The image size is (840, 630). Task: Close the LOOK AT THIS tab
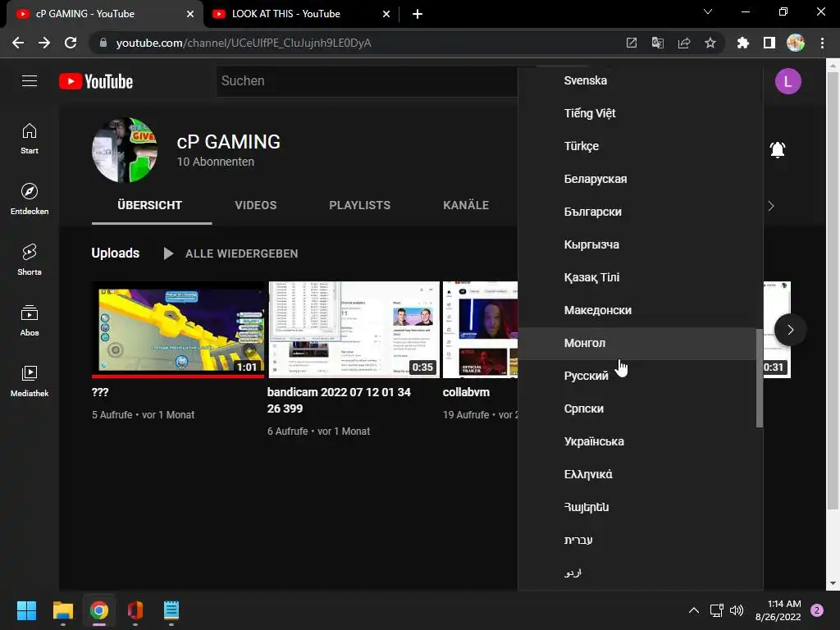(x=386, y=14)
